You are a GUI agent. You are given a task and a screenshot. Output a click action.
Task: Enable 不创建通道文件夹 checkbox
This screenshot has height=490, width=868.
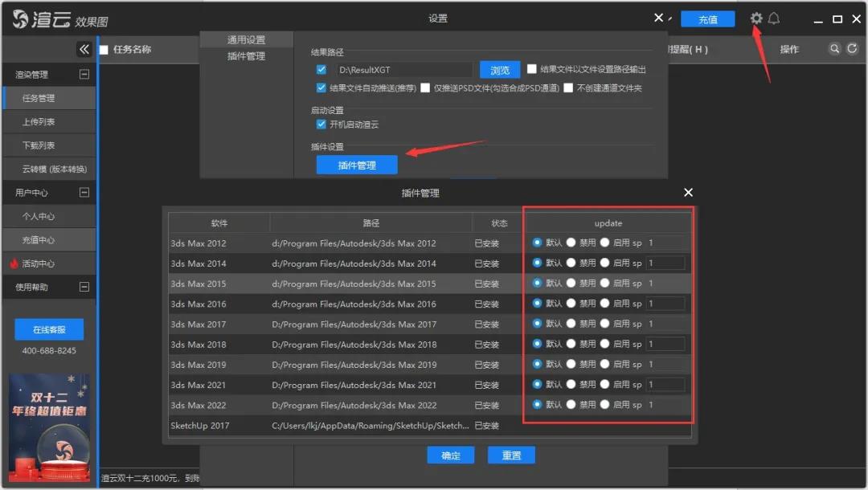[568, 88]
